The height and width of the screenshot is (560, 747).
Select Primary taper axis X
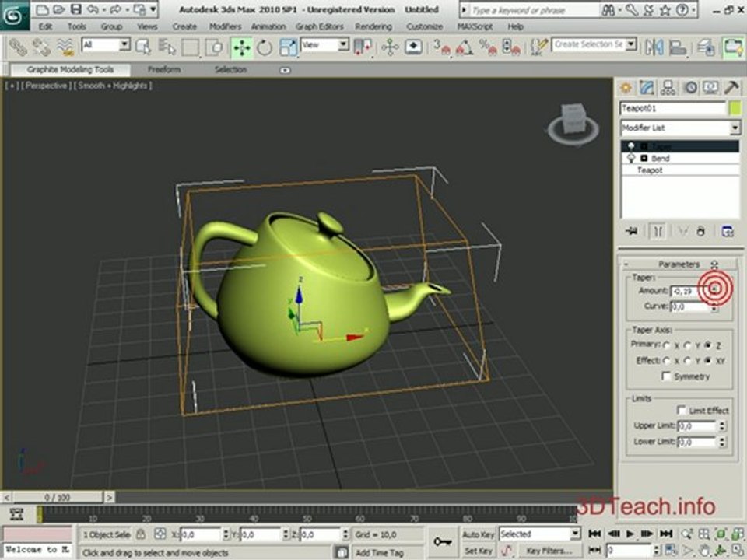coord(667,345)
